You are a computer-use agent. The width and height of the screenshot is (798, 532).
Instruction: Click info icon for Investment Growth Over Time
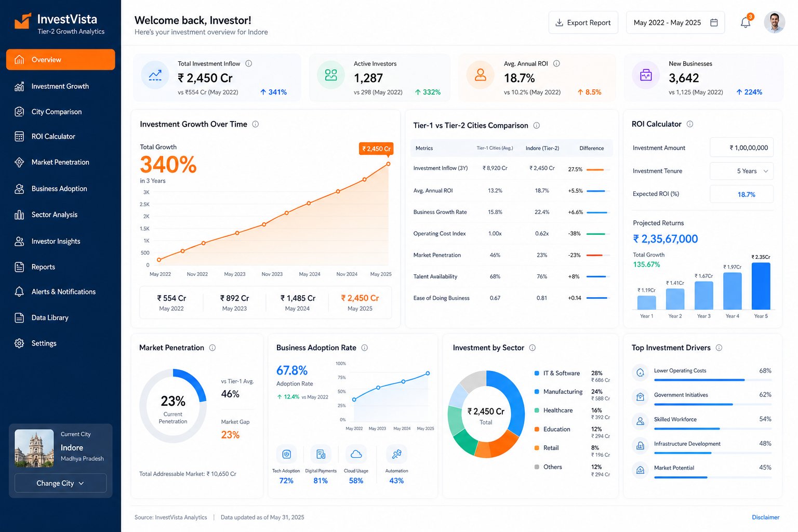coord(255,124)
